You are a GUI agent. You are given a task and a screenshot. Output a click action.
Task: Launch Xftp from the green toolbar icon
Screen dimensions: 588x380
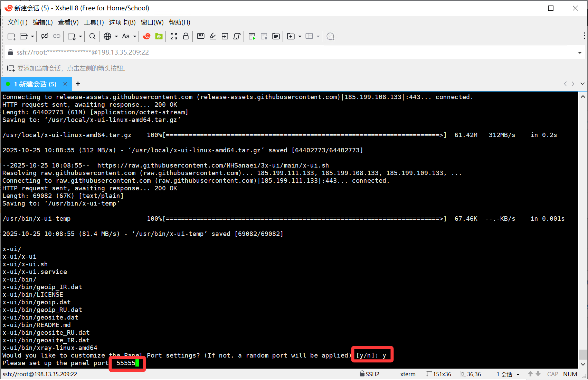pyautogui.click(x=159, y=36)
